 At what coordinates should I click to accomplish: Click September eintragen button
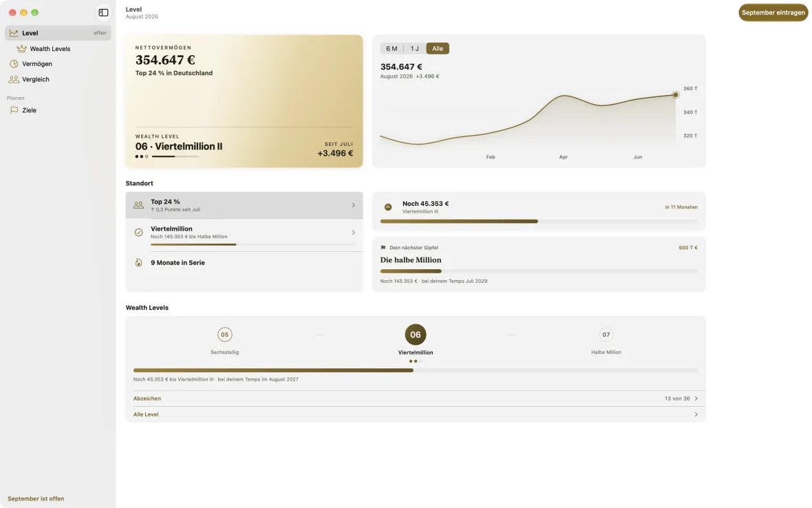click(773, 12)
